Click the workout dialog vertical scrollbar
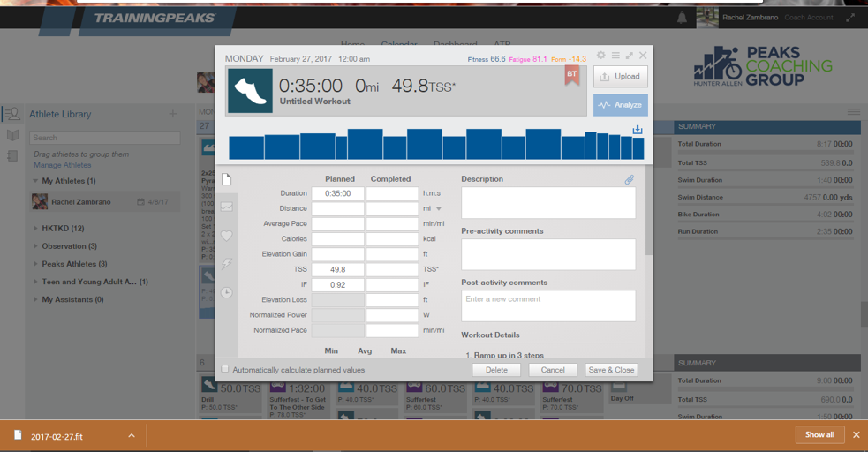868x452 pixels. pyautogui.click(x=649, y=210)
